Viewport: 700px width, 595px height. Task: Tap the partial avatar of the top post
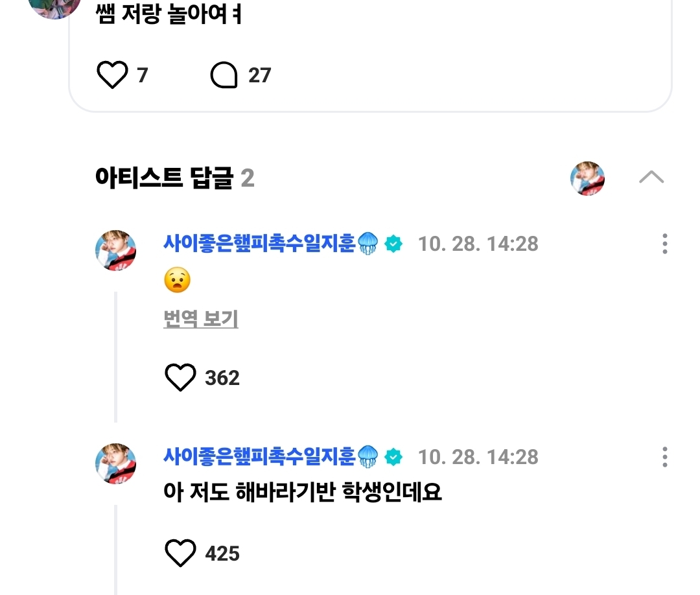(55, 6)
